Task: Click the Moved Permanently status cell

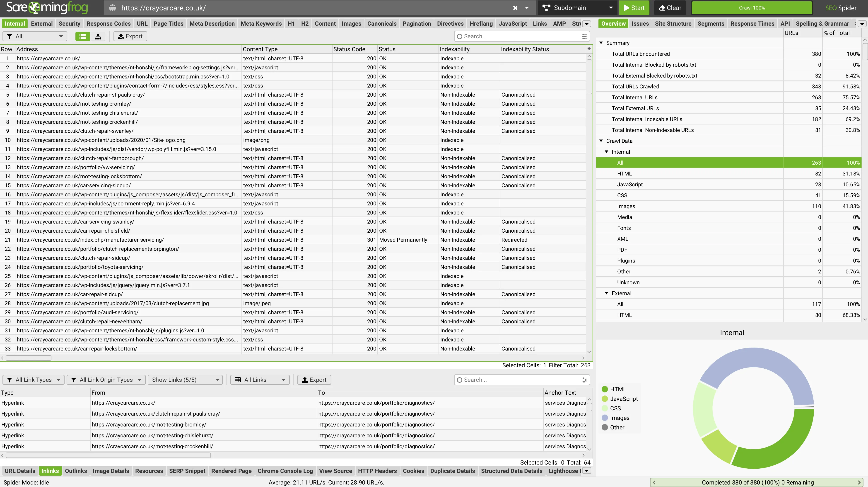Action: click(408, 240)
